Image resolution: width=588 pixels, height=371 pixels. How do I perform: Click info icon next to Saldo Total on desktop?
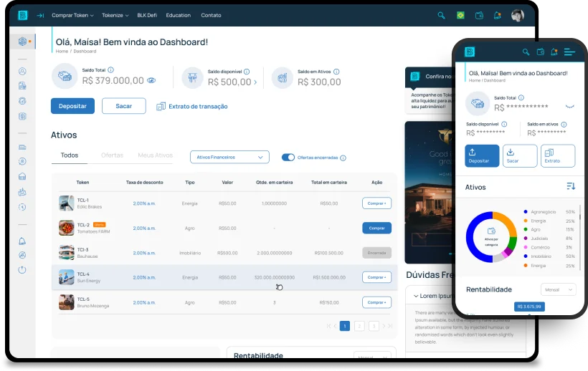point(111,70)
